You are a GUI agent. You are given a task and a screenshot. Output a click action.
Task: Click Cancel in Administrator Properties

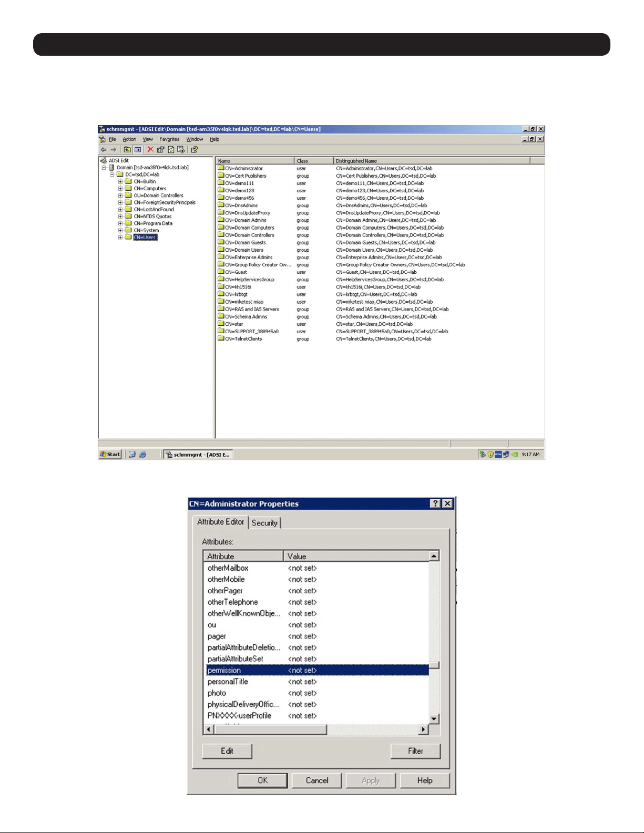point(317,780)
